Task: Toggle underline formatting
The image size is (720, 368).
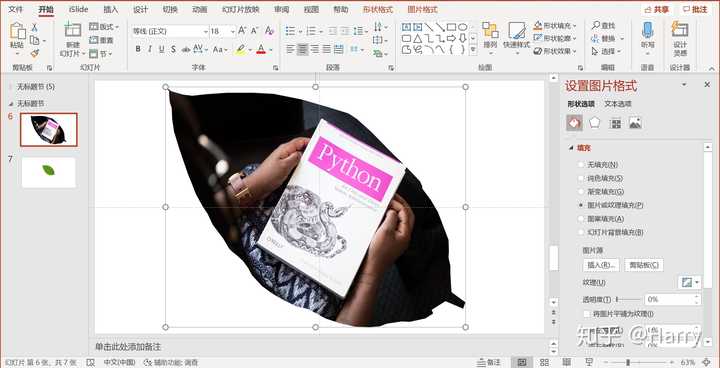Action: click(162, 49)
